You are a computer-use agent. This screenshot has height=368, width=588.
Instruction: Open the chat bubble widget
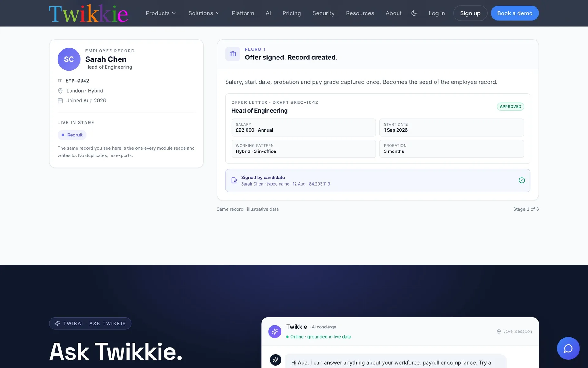coord(568,348)
